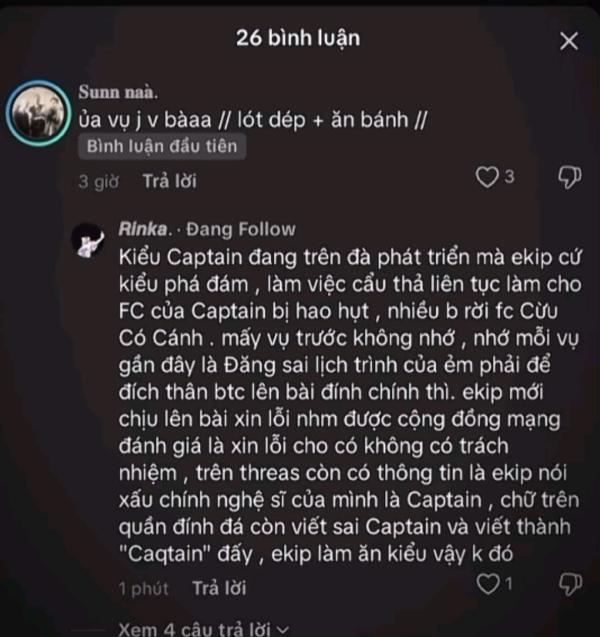
Task: Reply to Sunn naà's comment via Trả lời
Action: pyautogui.click(x=169, y=181)
